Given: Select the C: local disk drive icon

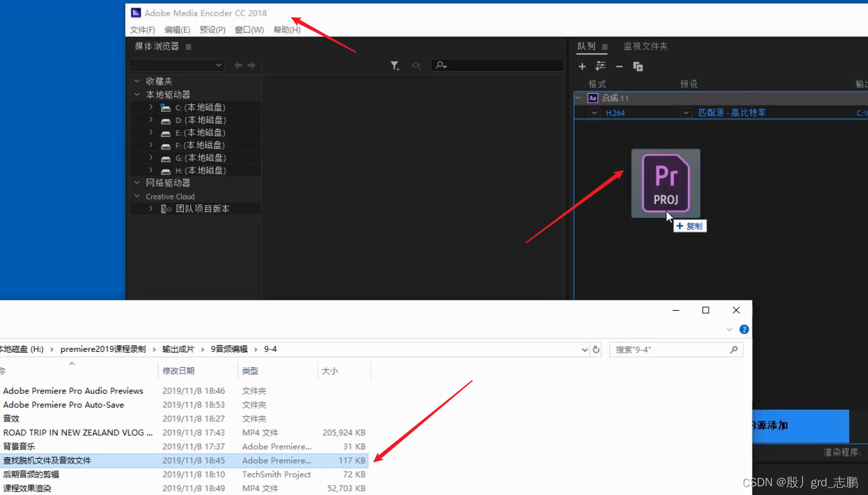Looking at the screenshot, I should [x=165, y=107].
